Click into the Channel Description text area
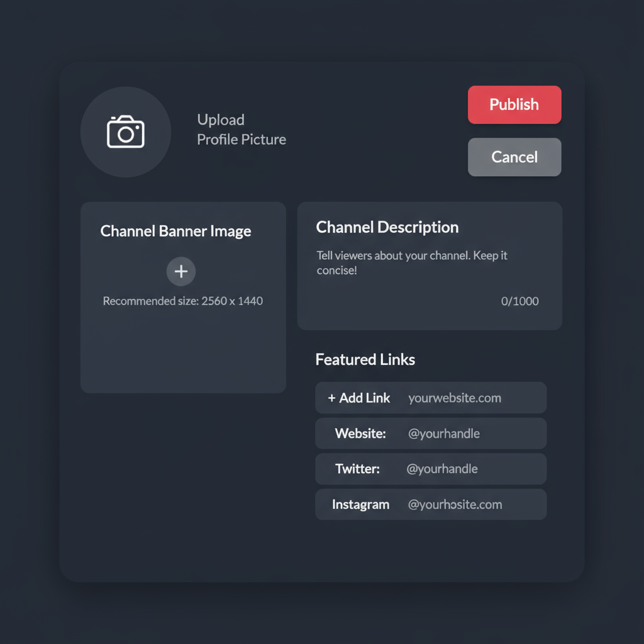Viewport: 644px width, 644px height. (430, 266)
